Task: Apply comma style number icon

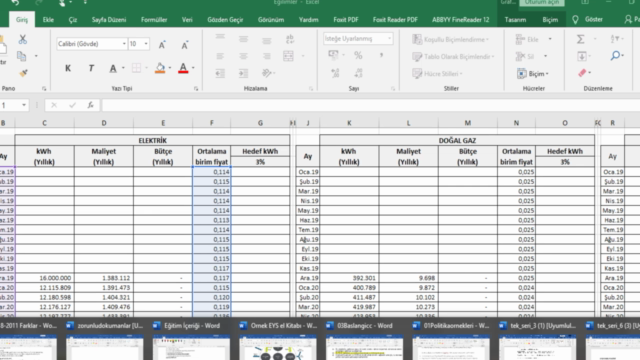Action: [x=381, y=55]
